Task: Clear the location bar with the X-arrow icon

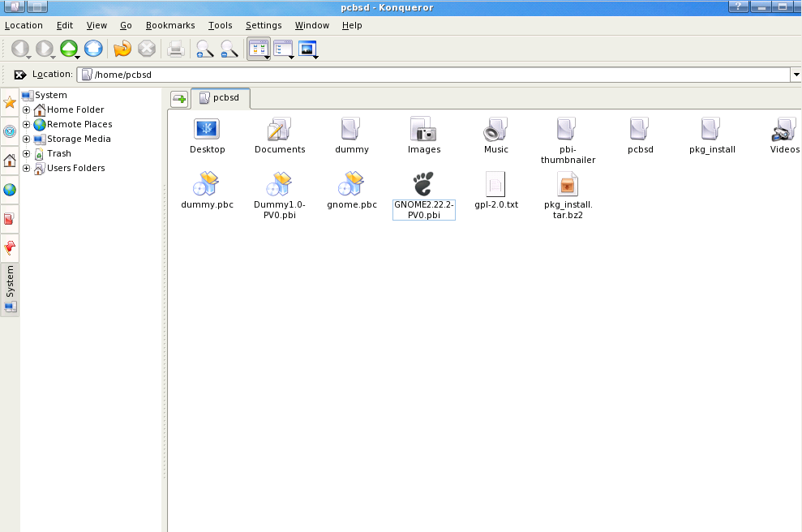Action: (x=20, y=75)
